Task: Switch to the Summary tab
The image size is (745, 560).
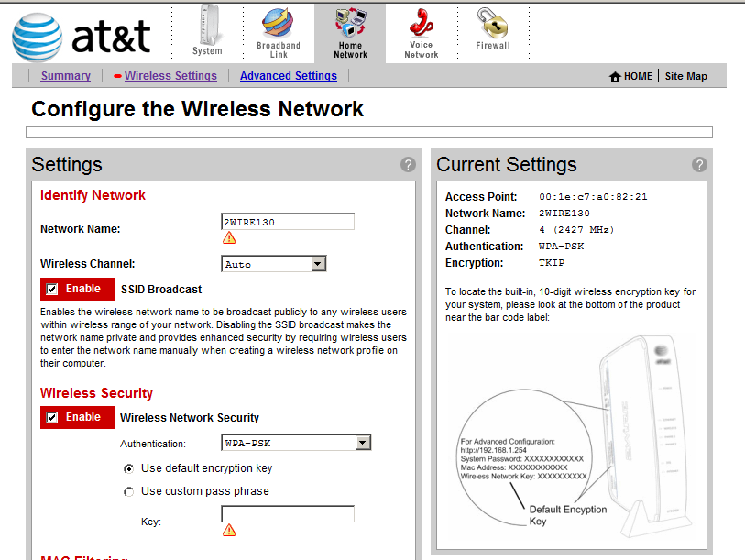Action: [x=65, y=76]
